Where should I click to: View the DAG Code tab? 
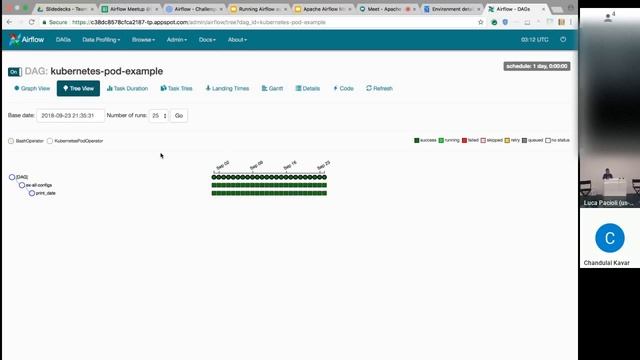pos(344,89)
